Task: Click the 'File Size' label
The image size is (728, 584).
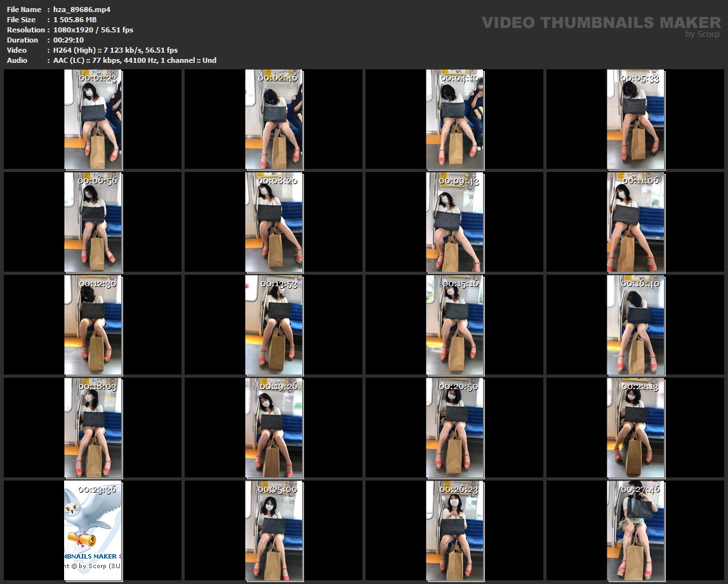Action: pos(22,20)
